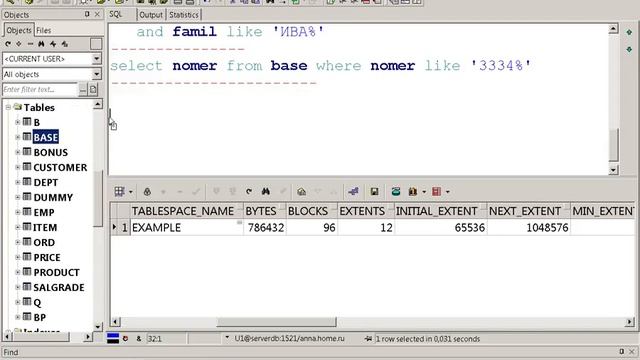Click inside the Enter filter text field
The height and width of the screenshot is (360, 640).
click(x=40, y=89)
